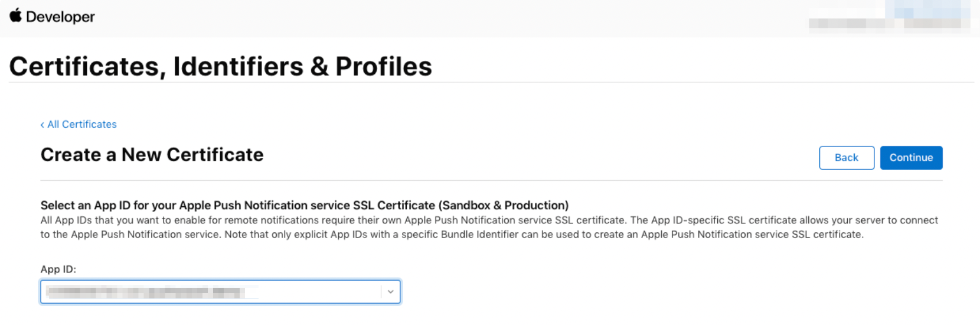Click the Back button
980x325 pixels.
[x=847, y=158]
